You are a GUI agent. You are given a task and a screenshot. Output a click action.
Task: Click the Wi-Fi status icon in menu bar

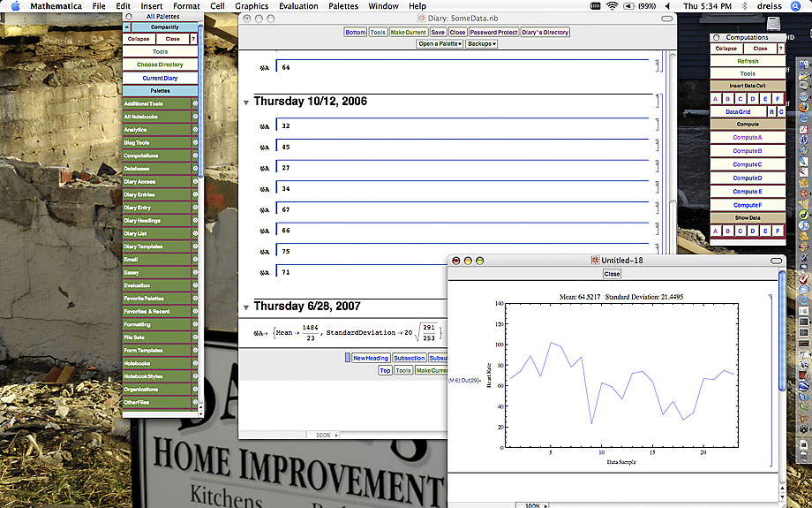click(x=613, y=6)
